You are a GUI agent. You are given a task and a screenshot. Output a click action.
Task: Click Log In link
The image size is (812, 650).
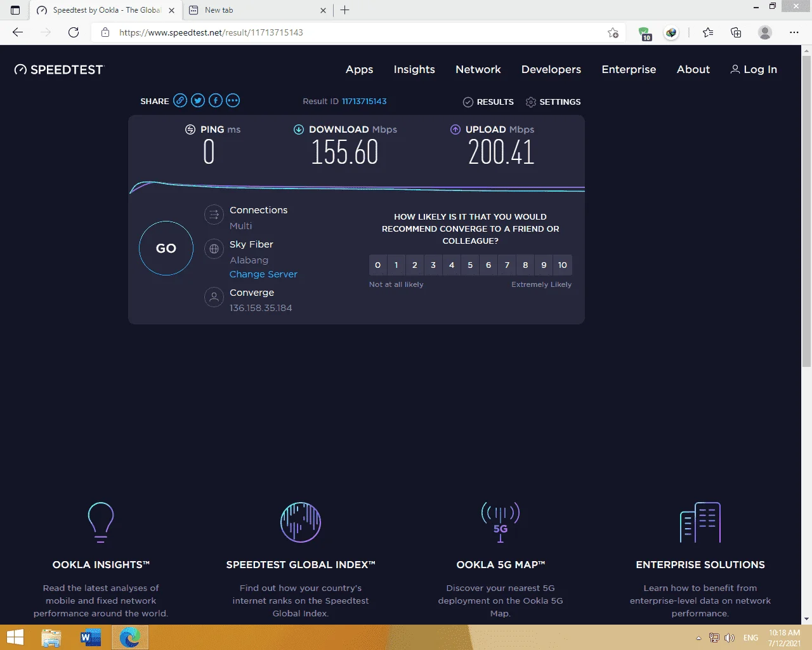(754, 70)
